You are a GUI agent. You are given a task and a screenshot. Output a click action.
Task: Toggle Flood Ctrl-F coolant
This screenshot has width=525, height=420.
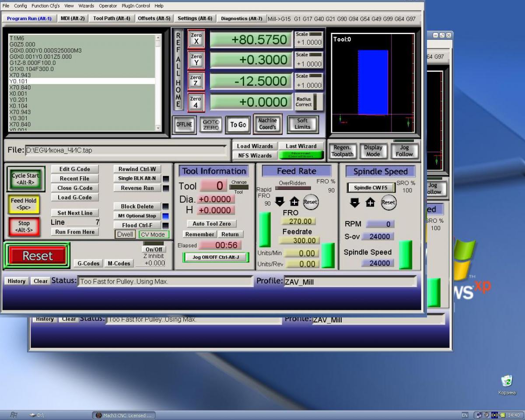pyautogui.click(x=137, y=225)
